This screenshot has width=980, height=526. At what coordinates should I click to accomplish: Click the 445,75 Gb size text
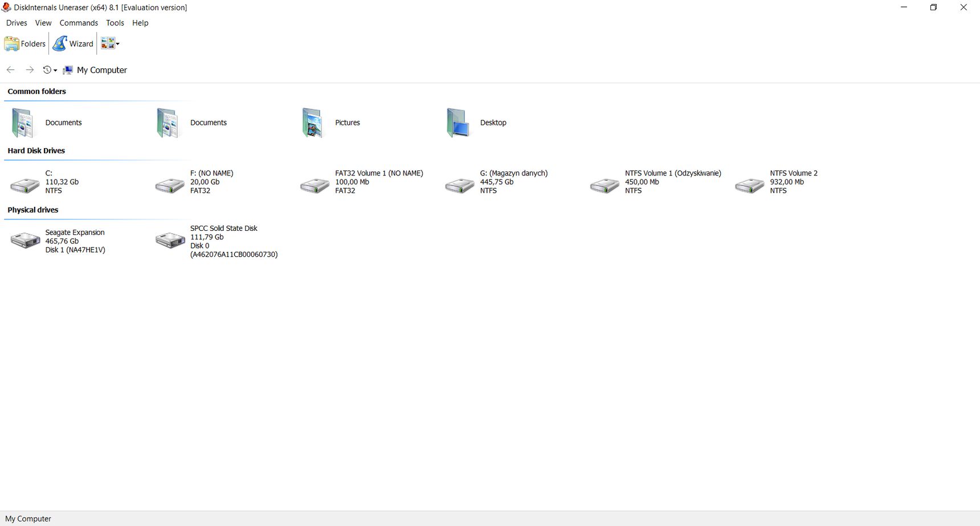click(497, 182)
